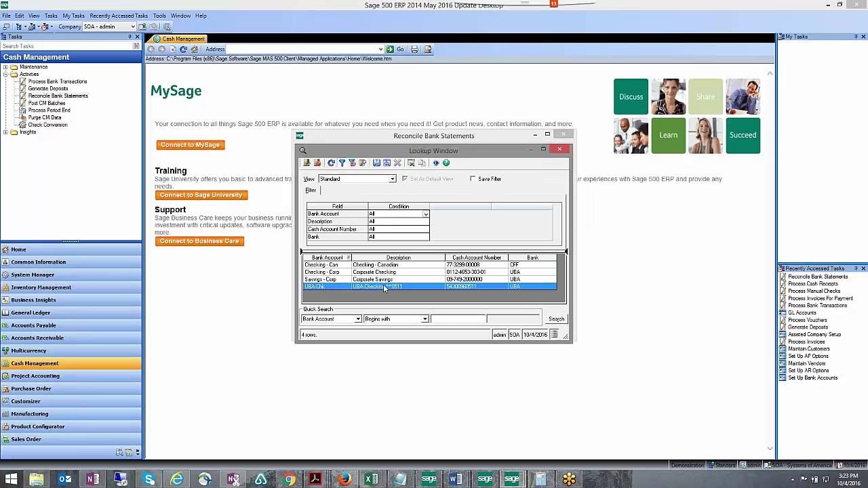Click Connect to Business Care button

pyautogui.click(x=199, y=241)
